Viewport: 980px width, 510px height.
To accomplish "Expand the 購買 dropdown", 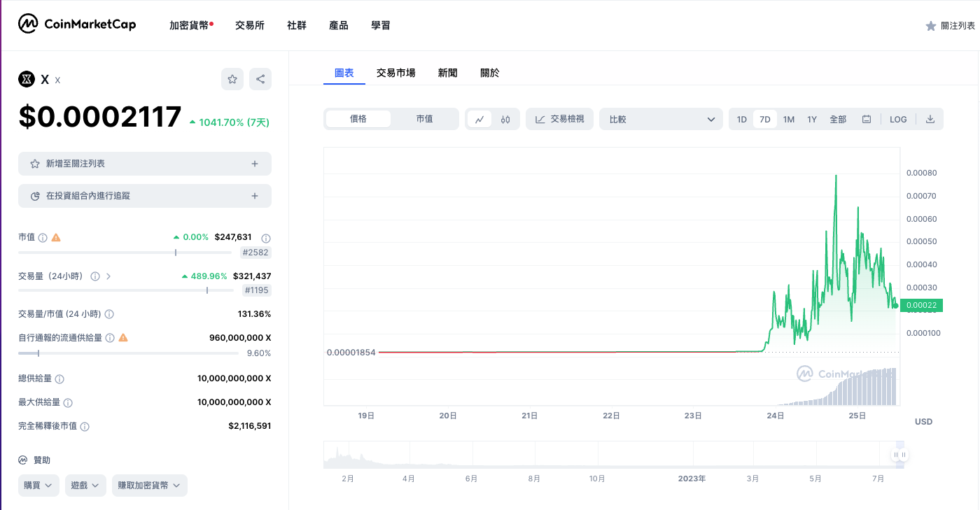I will 38,486.
